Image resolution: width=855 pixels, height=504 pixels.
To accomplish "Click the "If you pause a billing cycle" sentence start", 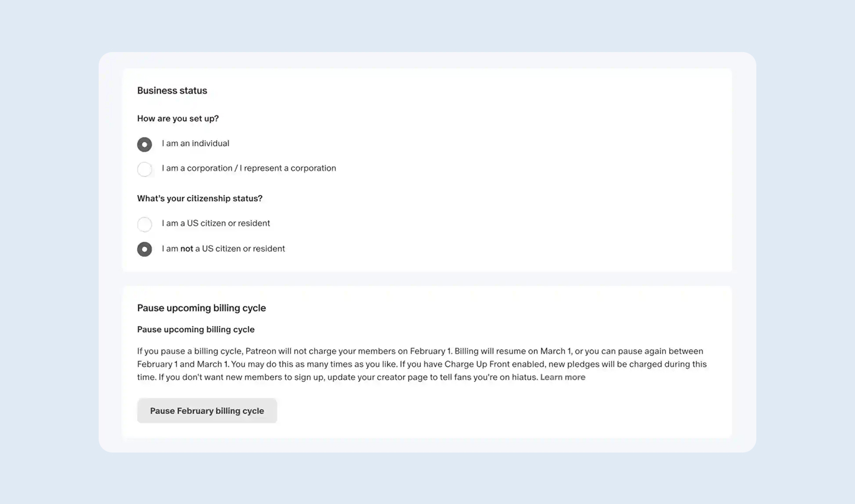I will coord(189,351).
